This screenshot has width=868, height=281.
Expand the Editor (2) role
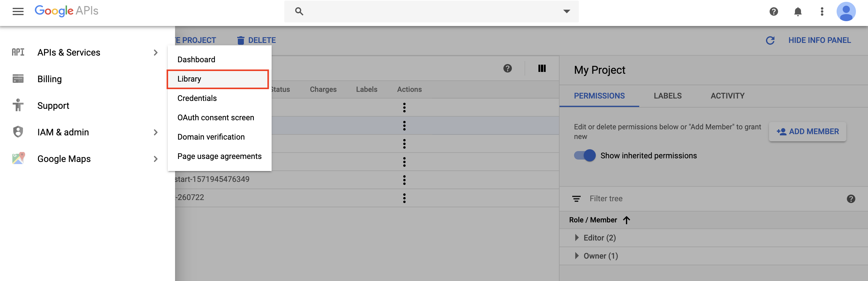[576, 238]
